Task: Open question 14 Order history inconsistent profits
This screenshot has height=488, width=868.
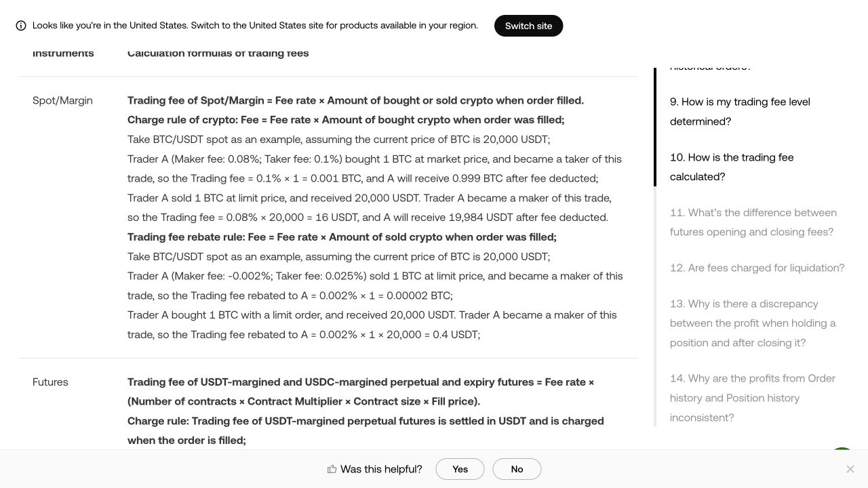Action: (753, 398)
